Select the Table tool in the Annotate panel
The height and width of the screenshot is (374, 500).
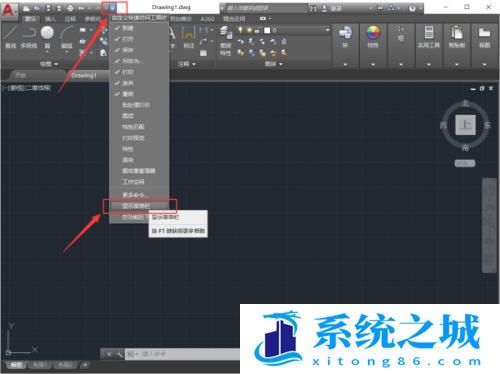[x=203, y=53]
